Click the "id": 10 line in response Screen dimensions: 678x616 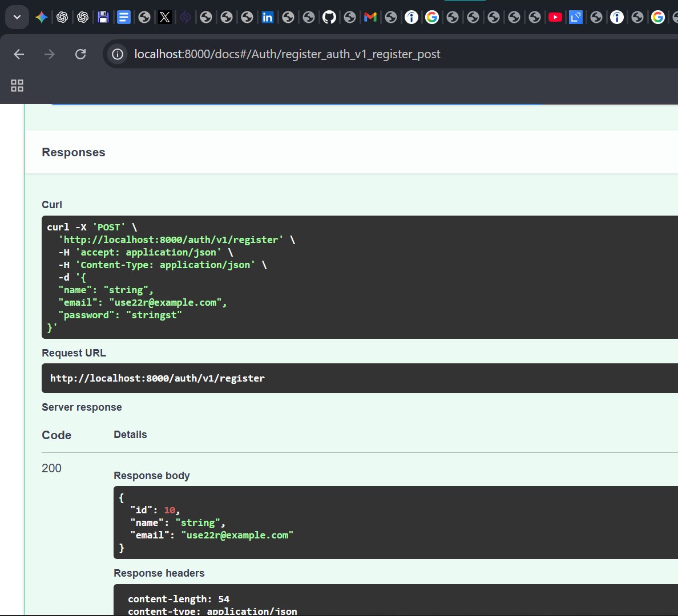(x=155, y=510)
